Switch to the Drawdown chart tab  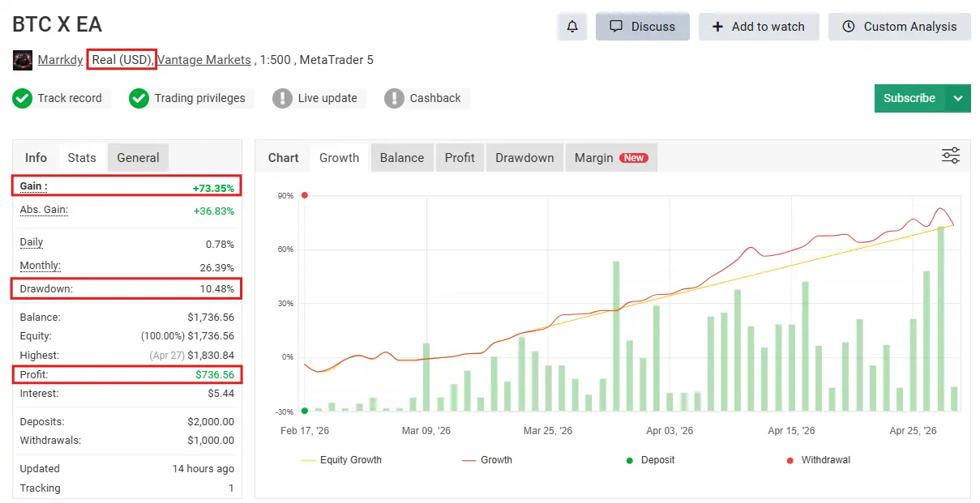(524, 158)
